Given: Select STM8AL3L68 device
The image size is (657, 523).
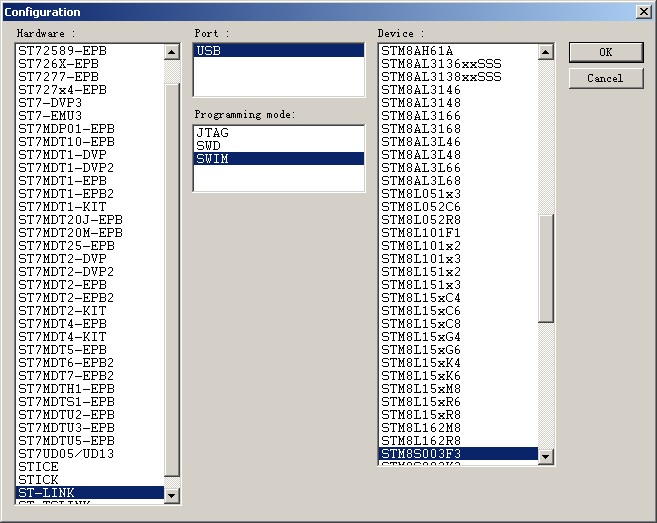Looking at the screenshot, I should tap(458, 181).
